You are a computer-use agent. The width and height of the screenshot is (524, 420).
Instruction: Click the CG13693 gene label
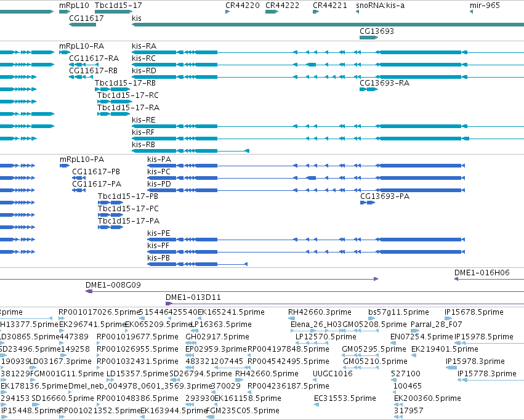click(x=377, y=31)
